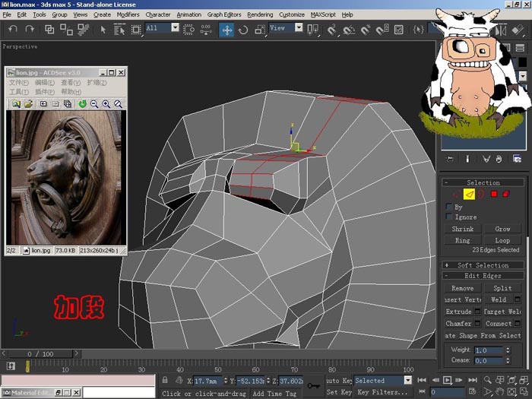Collapse the Edit Edges rollout

coord(483,275)
